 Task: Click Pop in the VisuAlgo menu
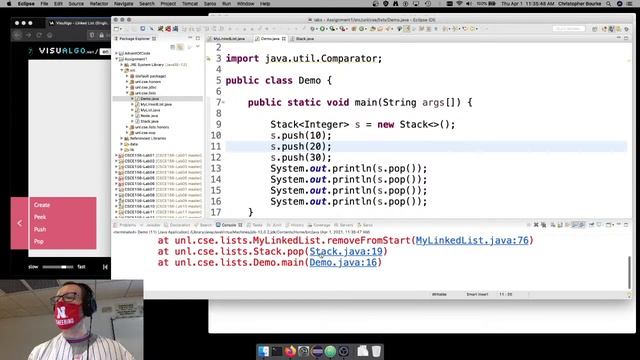tap(39, 242)
